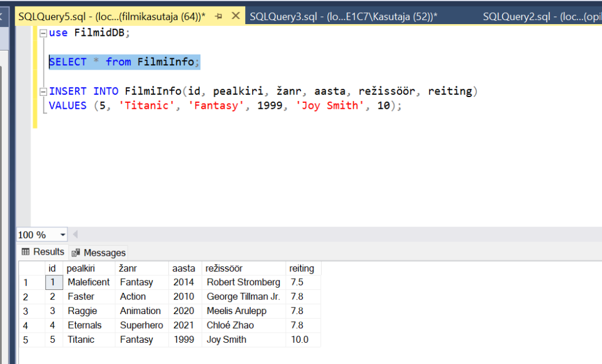
Task: Open the 100 % zoom dropdown
Action: 62,235
